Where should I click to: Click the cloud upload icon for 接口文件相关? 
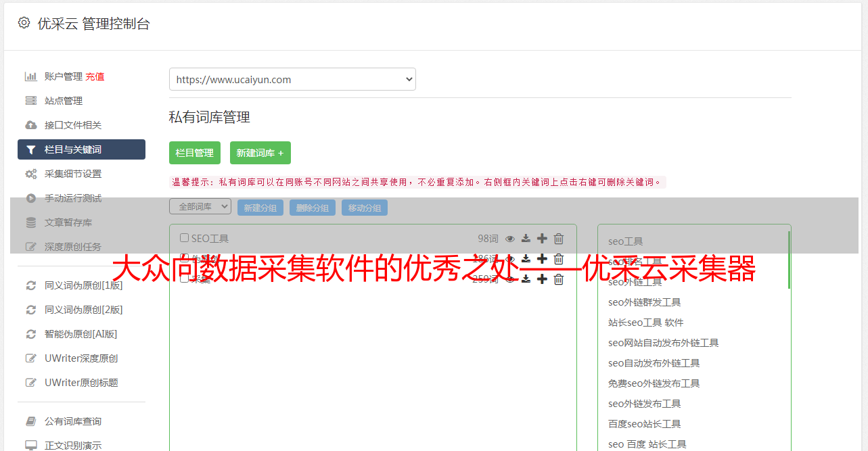(x=30, y=125)
